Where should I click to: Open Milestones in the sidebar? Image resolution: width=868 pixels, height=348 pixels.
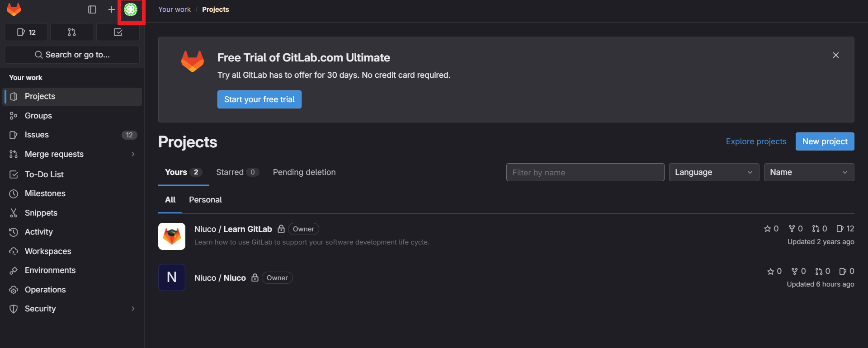72,193
